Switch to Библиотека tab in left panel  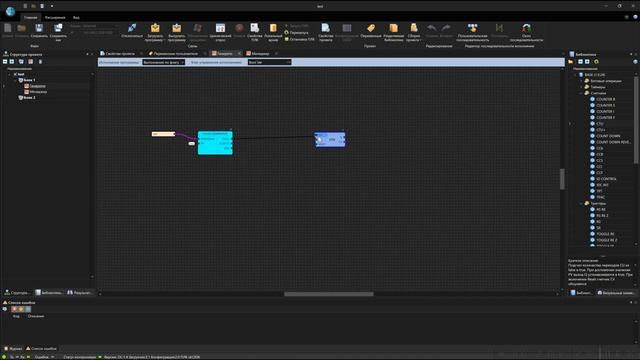click(x=48, y=293)
